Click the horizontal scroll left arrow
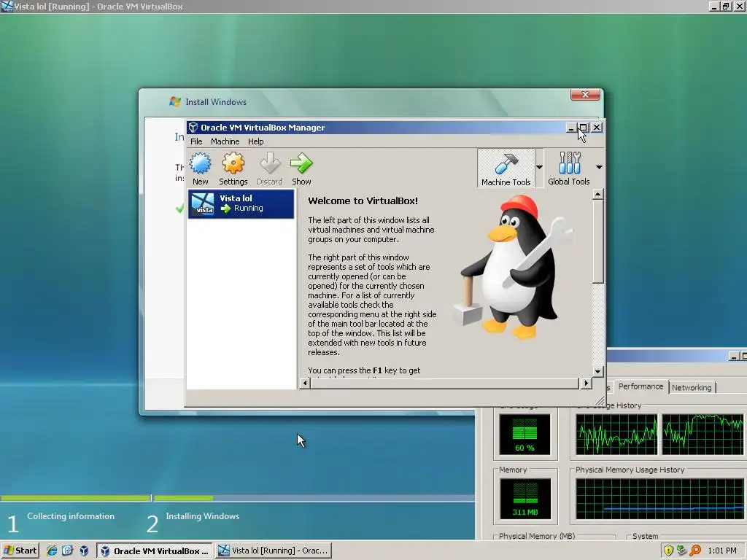The image size is (747, 560). pyautogui.click(x=306, y=383)
